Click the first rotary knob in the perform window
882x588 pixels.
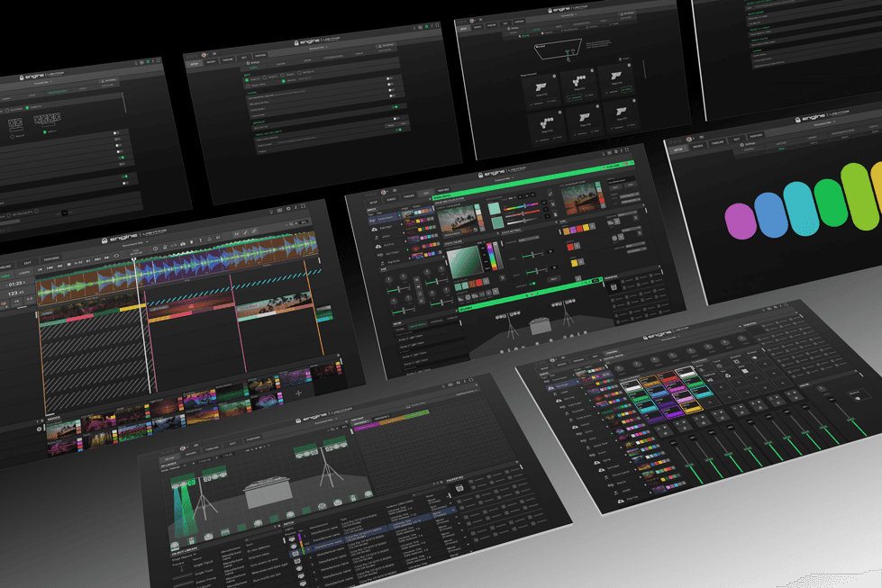click(x=619, y=368)
